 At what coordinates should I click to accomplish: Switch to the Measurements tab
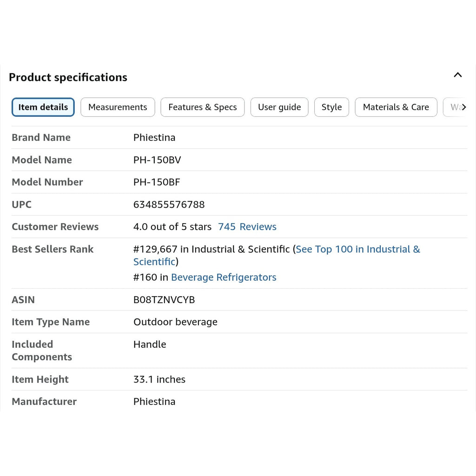[118, 107]
